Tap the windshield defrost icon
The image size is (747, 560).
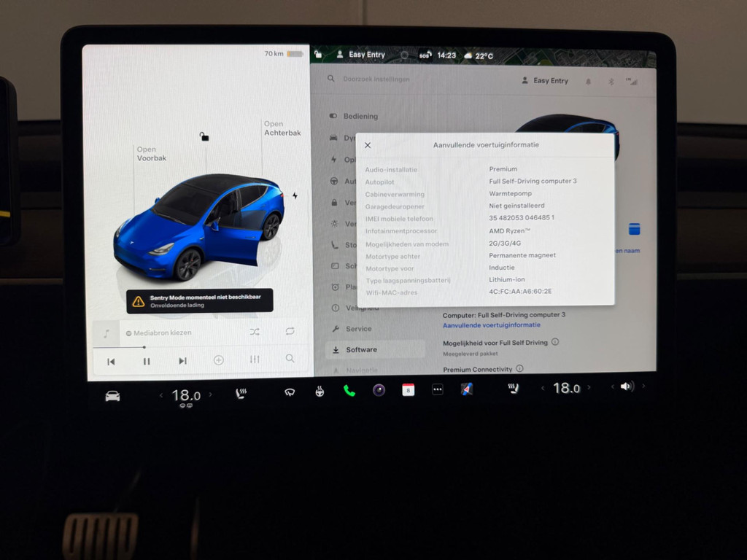pos(290,392)
